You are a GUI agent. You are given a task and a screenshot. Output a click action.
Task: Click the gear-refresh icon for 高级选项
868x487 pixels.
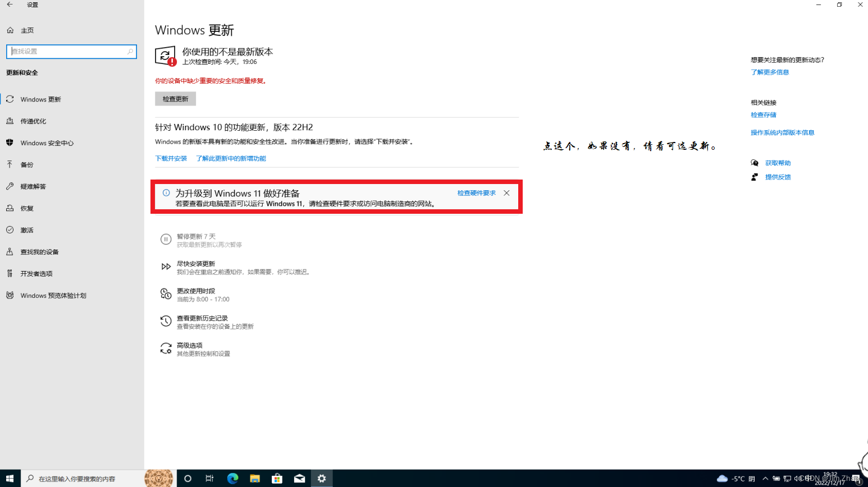[166, 348]
